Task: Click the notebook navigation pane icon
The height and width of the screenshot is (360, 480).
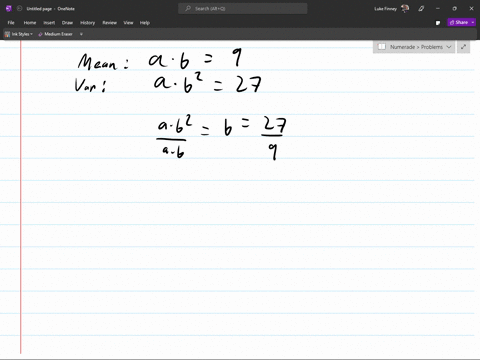Action: (382, 47)
